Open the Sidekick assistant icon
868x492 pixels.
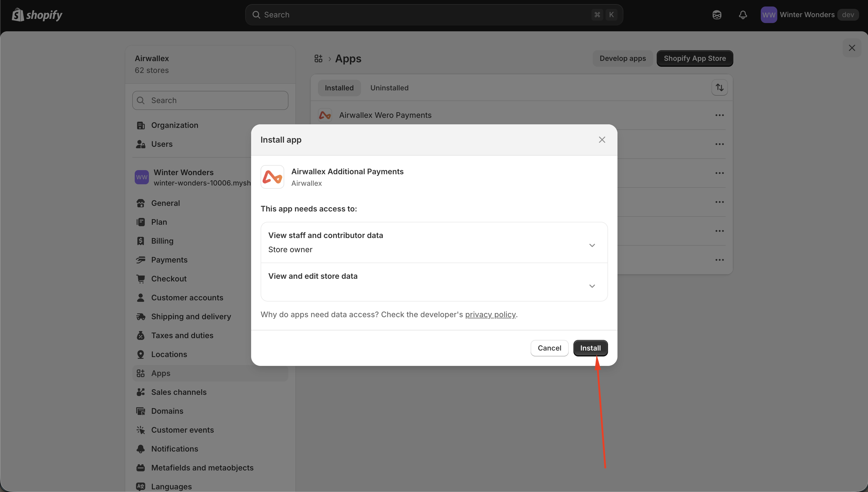716,15
